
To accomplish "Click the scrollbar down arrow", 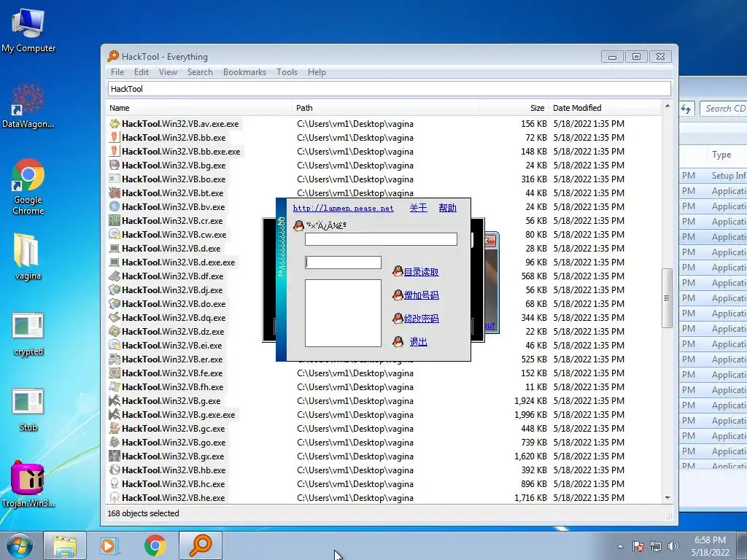I will (x=667, y=497).
